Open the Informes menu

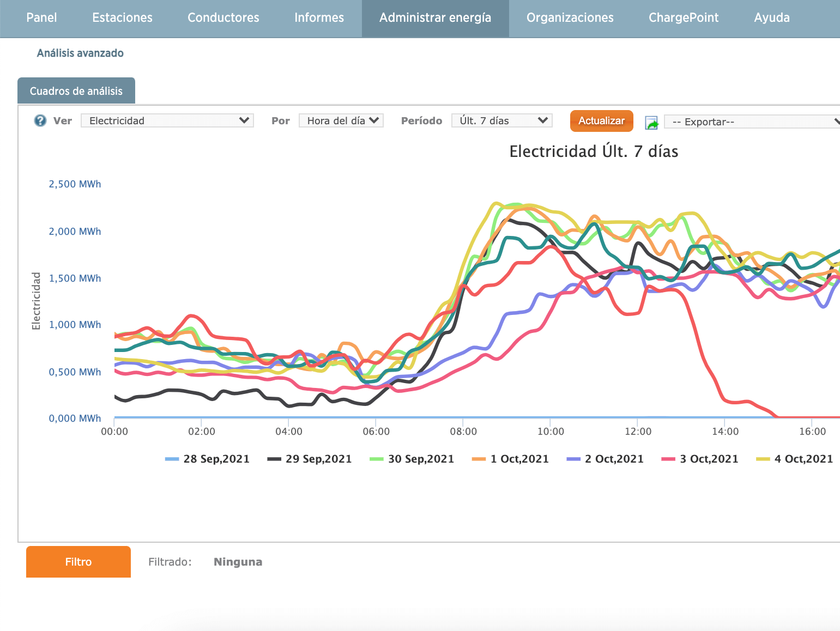(x=319, y=18)
